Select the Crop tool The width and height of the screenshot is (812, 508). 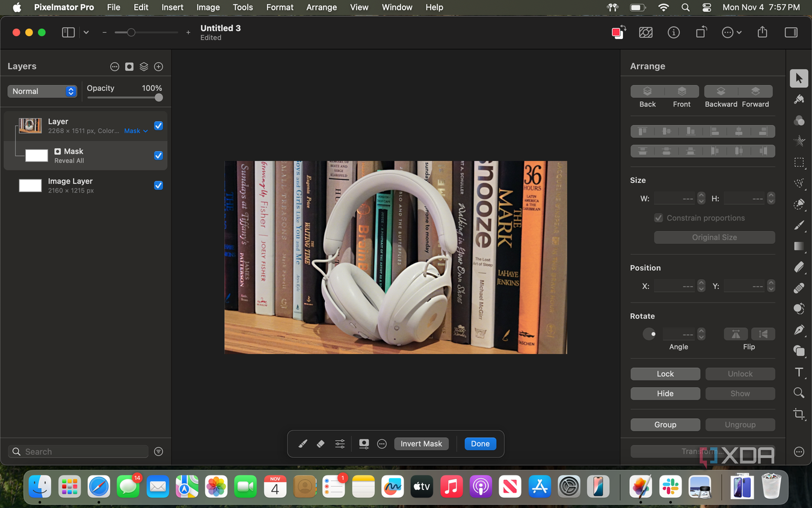pyautogui.click(x=799, y=414)
